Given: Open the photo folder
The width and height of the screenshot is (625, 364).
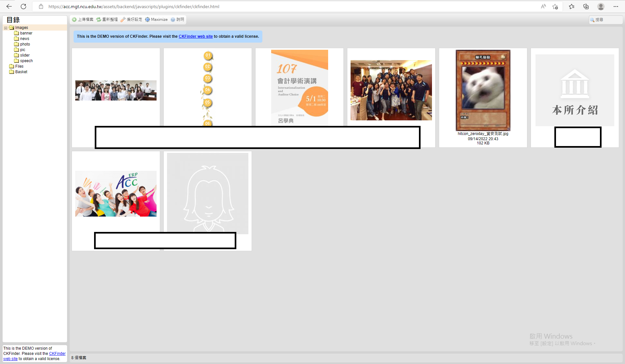Looking at the screenshot, I should point(25,44).
